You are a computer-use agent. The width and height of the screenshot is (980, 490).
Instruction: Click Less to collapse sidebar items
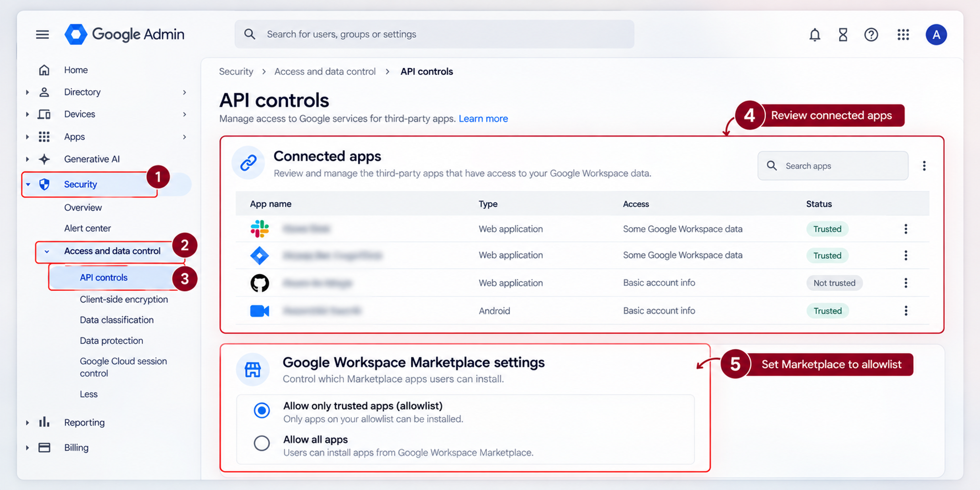[x=89, y=394]
